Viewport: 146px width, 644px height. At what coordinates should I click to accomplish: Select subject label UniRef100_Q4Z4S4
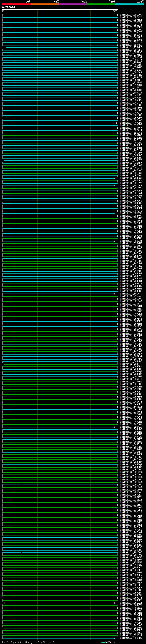pos(131,103)
